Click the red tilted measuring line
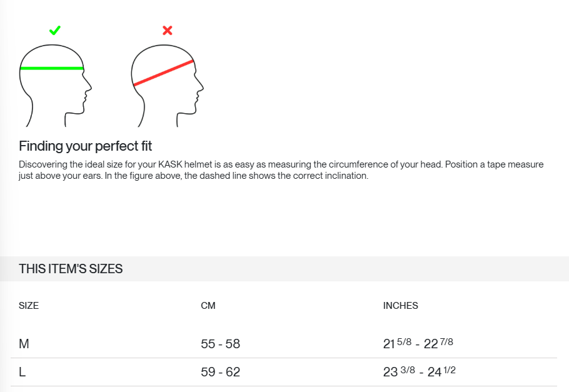569x392 pixels. pyautogui.click(x=163, y=73)
